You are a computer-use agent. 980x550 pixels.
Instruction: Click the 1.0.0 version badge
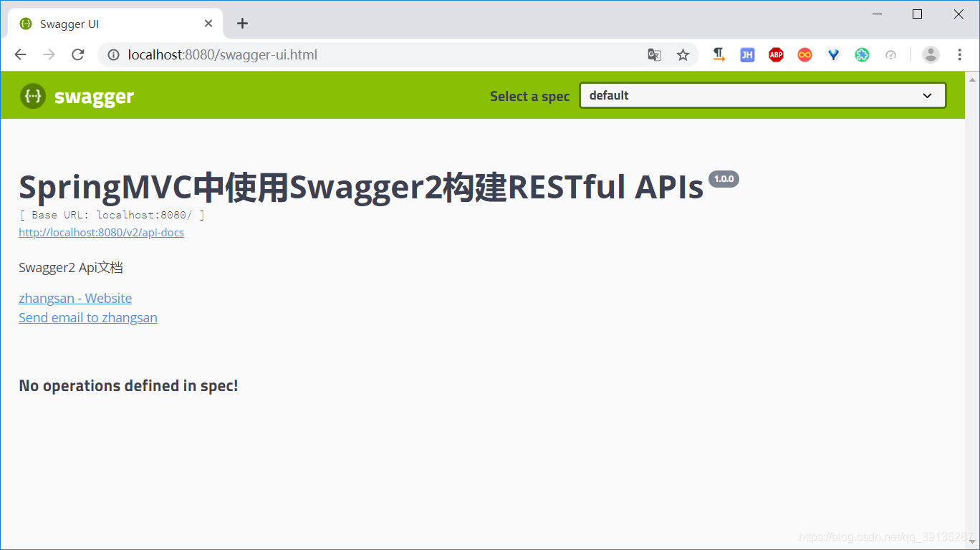pyautogui.click(x=724, y=179)
